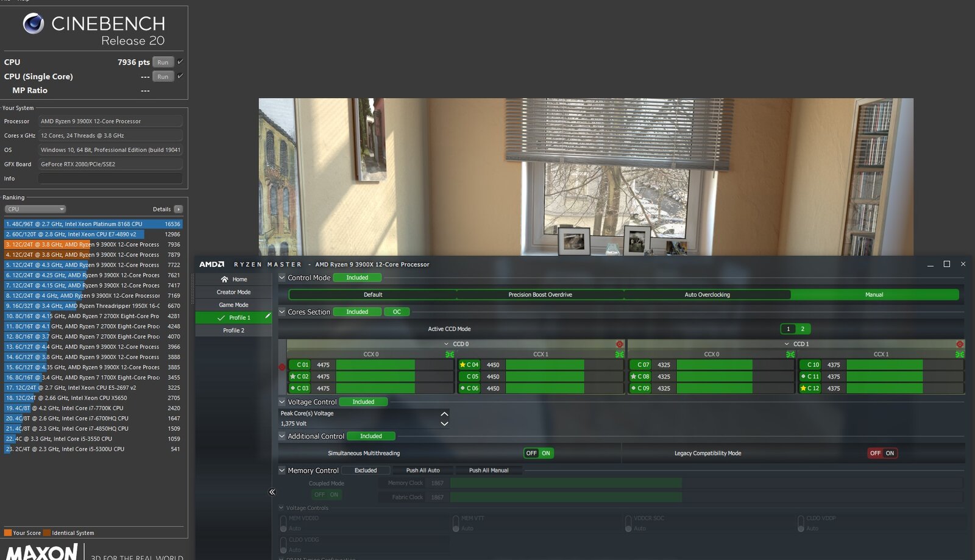Open the CPU ranking type dropdown
The width and height of the screenshot is (975, 560).
click(35, 209)
